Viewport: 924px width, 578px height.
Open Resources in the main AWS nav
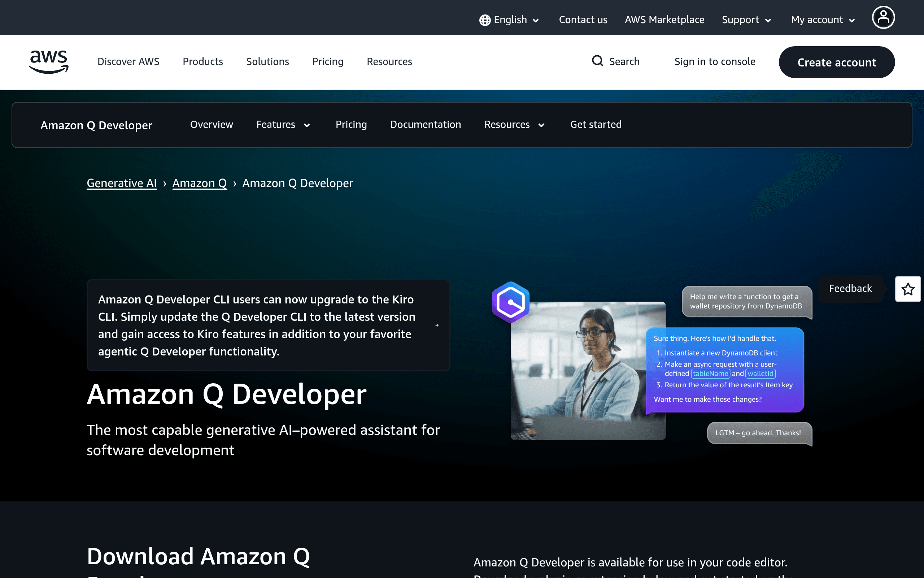[x=389, y=61]
